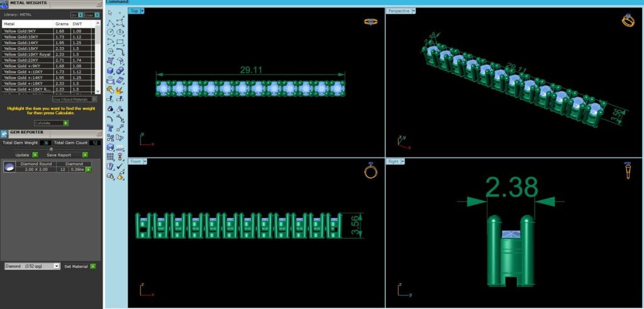Click the Gem Reporter slider handle
This screenshot has width=644, height=309.
point(51,149)
